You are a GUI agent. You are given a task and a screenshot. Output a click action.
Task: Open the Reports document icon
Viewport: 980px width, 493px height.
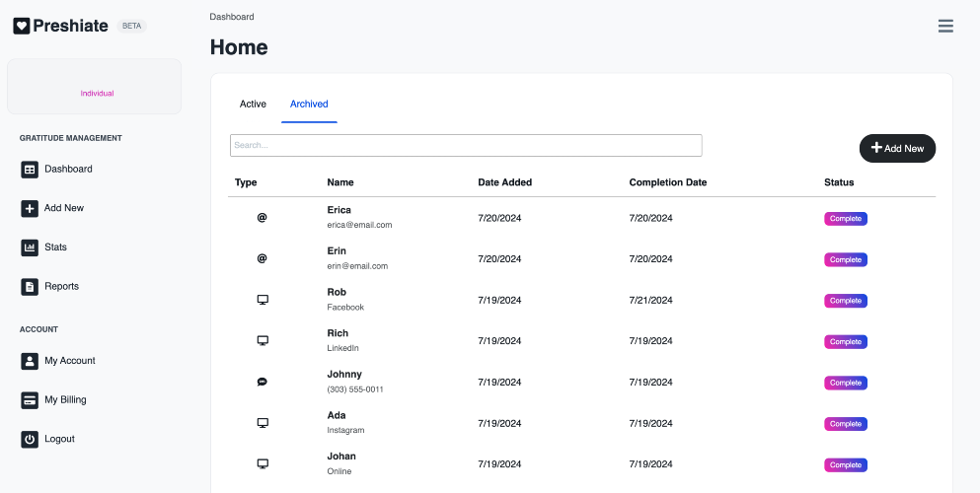point(30,287)
